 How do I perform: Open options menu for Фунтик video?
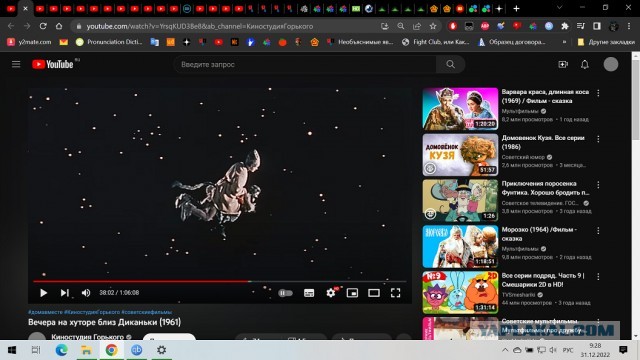click(598, 185)
